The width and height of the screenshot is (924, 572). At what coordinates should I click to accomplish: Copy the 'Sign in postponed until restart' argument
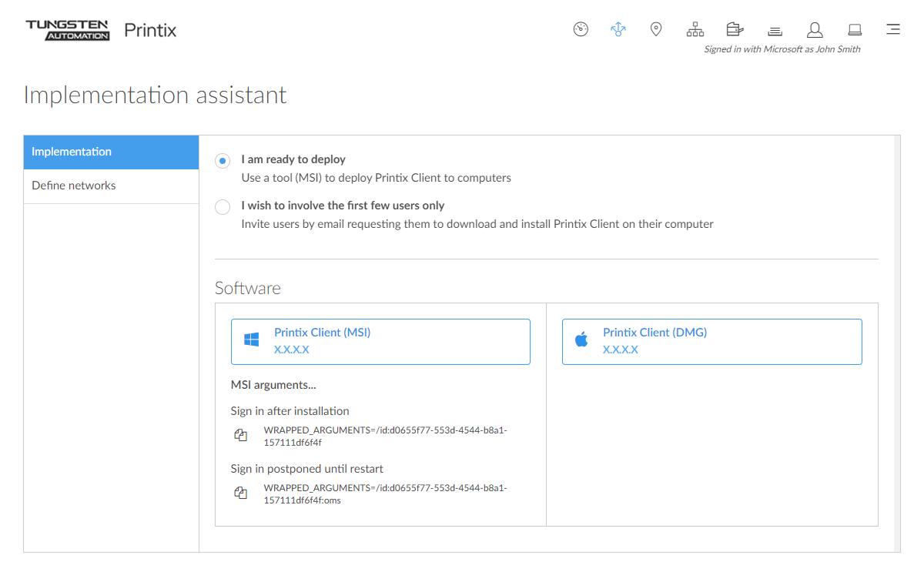click(240, 493)
